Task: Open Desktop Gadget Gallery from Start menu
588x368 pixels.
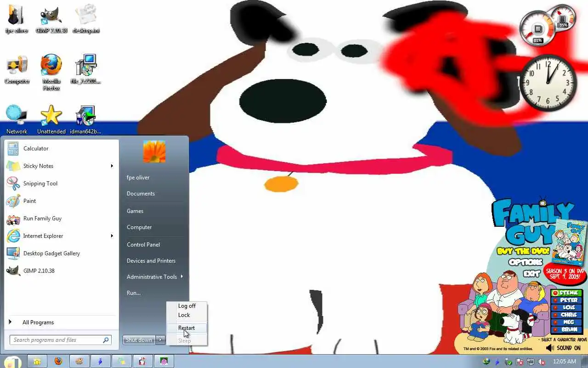Action: point(61,253)
